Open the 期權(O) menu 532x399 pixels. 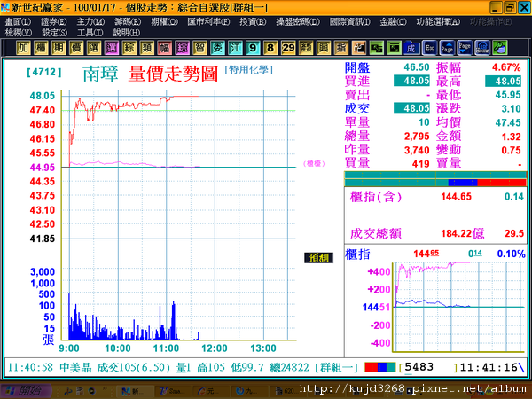click(x=164, y=21)
